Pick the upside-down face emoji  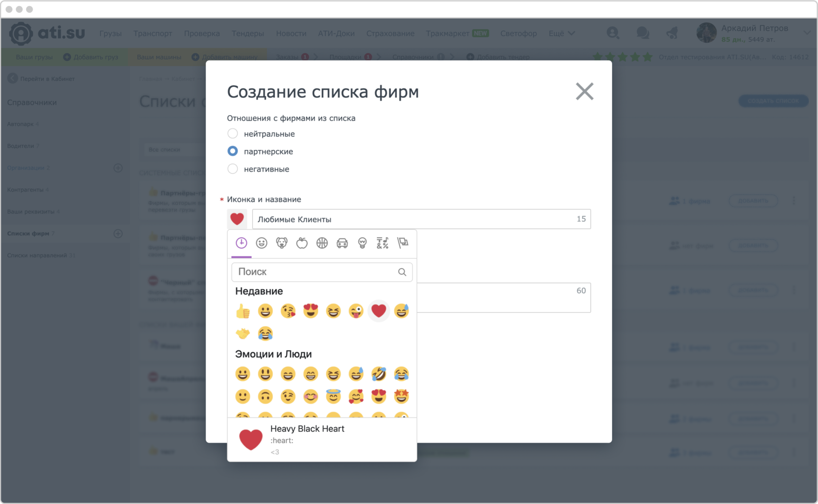[265, 396]
